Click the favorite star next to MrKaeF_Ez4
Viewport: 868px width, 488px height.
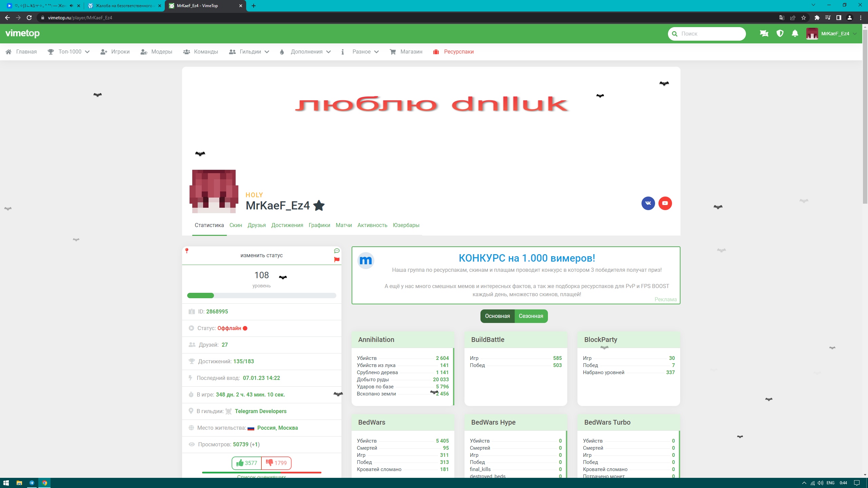click(319, 205)
